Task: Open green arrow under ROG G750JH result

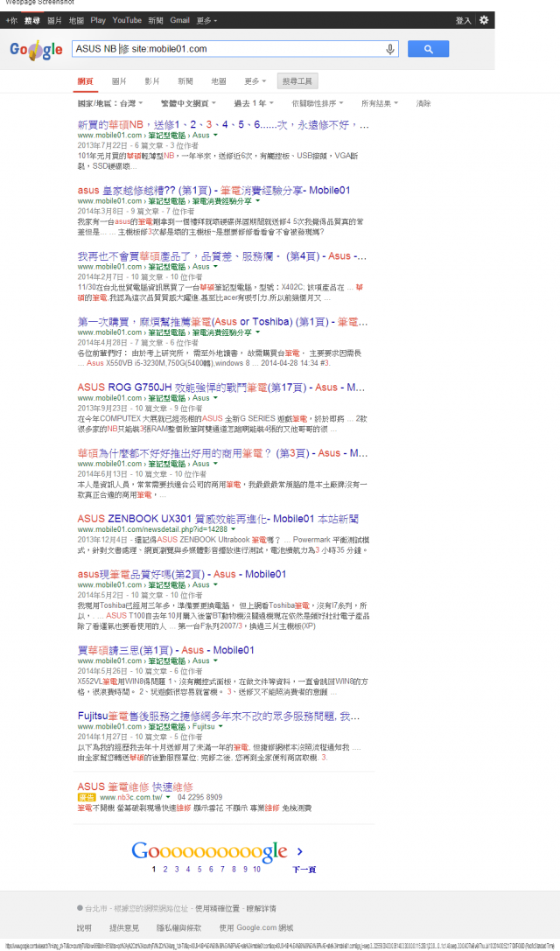Action: [x=214, y=398]
